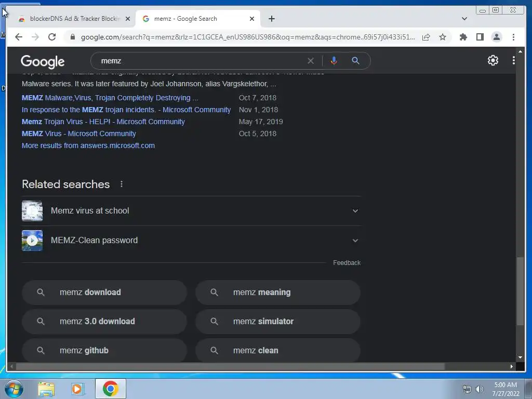The width and height of the screenshot is (532, 399).
Task: Open Google page more options dots
Action: (x=513, y=60)
